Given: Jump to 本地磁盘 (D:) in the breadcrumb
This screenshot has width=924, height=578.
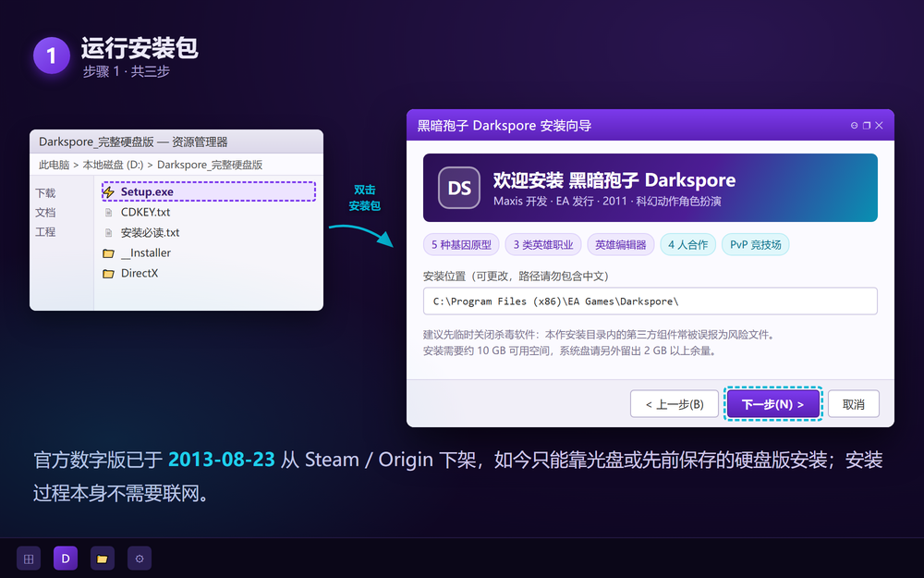Looking at the screenshot, I should pos(113,165).
